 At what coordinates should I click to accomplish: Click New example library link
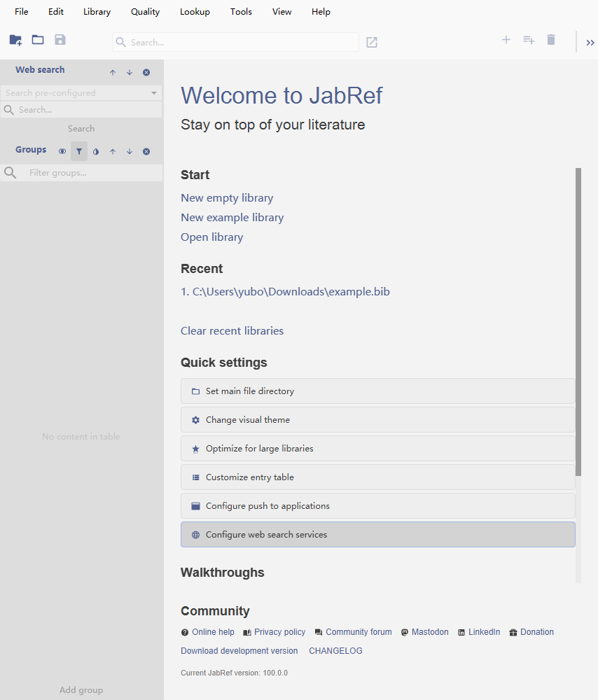tap(232, 218)
